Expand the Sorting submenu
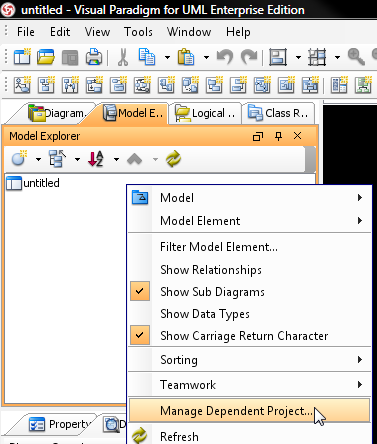 (250, 360)
